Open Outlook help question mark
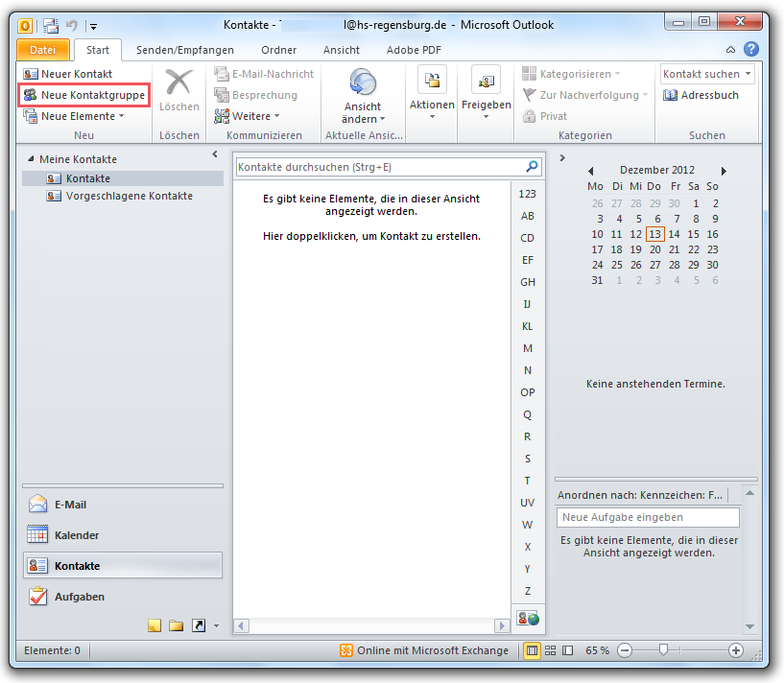The height and width of the screenshot is (683, 784). [x=751, y=49]
